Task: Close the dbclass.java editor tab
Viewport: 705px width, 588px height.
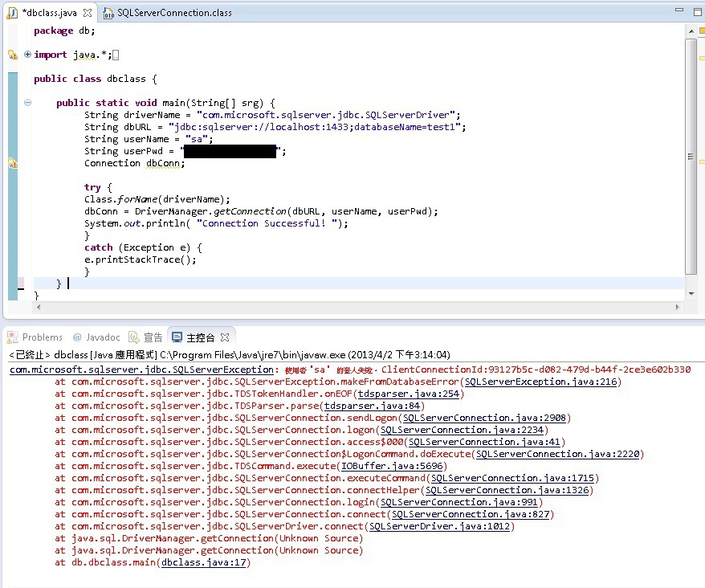Action: pyautogui.click(x=88, y=13)
